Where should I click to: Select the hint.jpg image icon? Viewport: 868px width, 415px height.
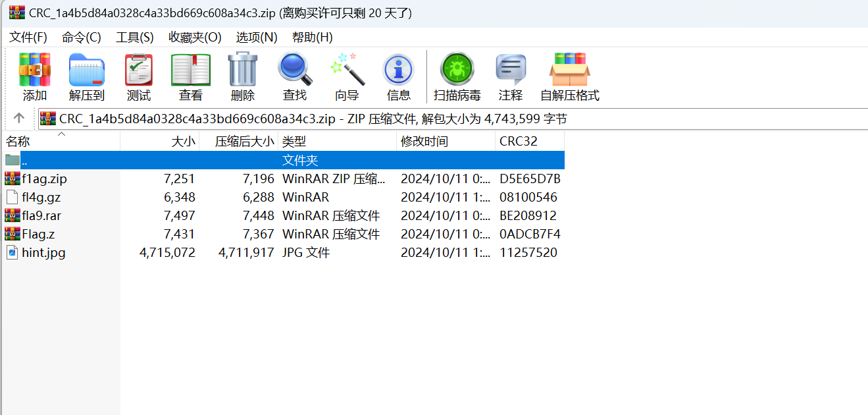pos(12,252)
